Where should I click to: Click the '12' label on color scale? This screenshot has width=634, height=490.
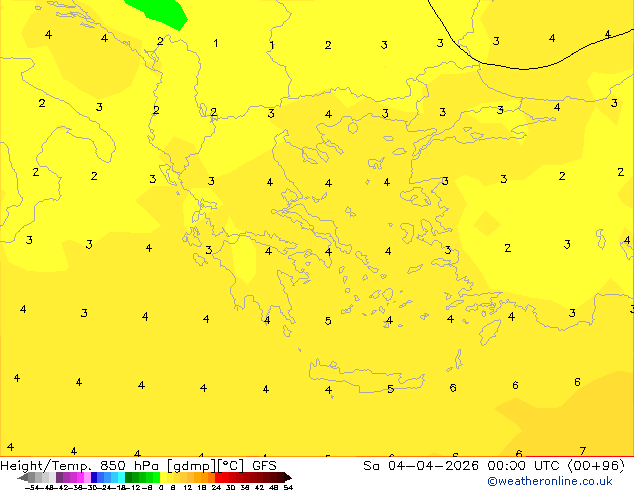tap(187, 487)
